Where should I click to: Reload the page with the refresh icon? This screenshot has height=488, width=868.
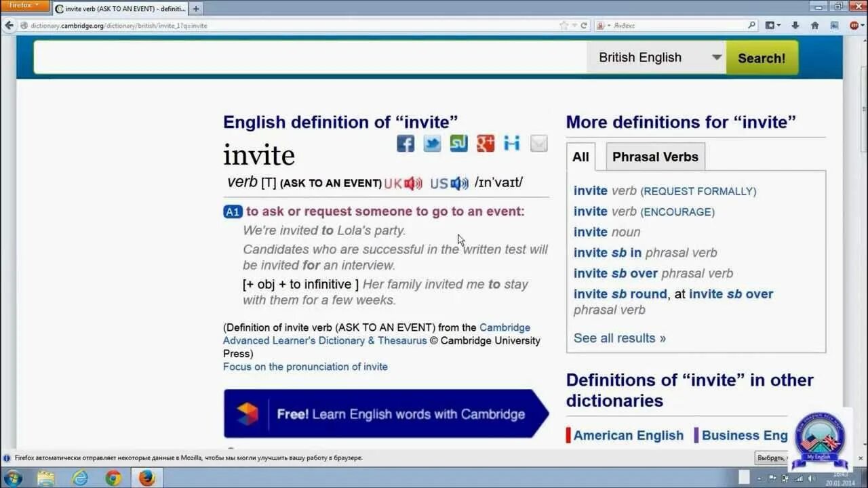click(583, 25)
